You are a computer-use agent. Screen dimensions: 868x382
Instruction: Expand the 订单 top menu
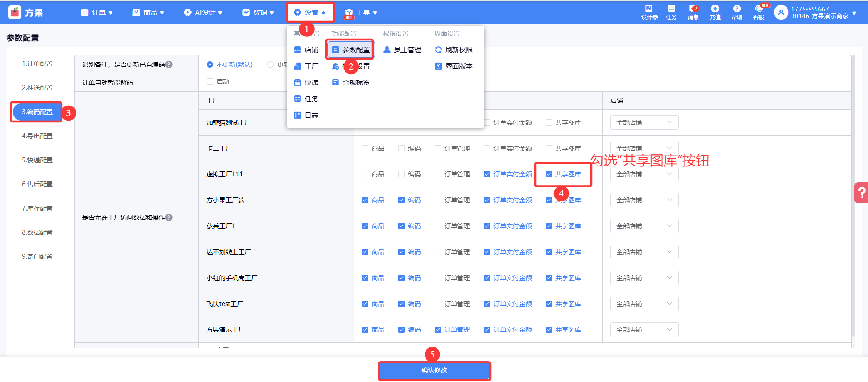point(97,13)
